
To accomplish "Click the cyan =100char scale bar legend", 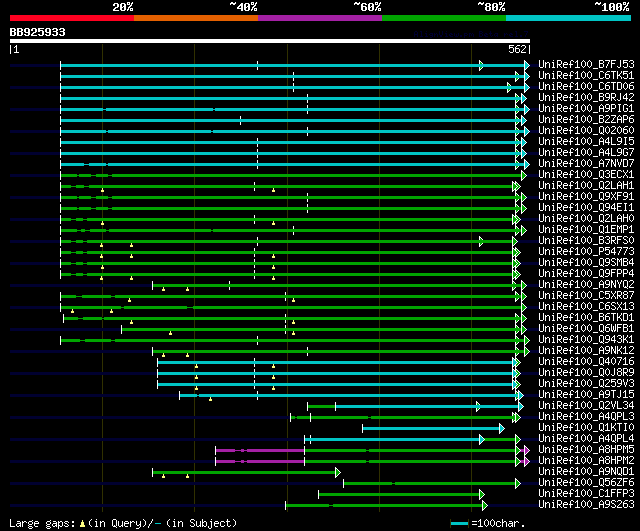I will click(459, 523).
